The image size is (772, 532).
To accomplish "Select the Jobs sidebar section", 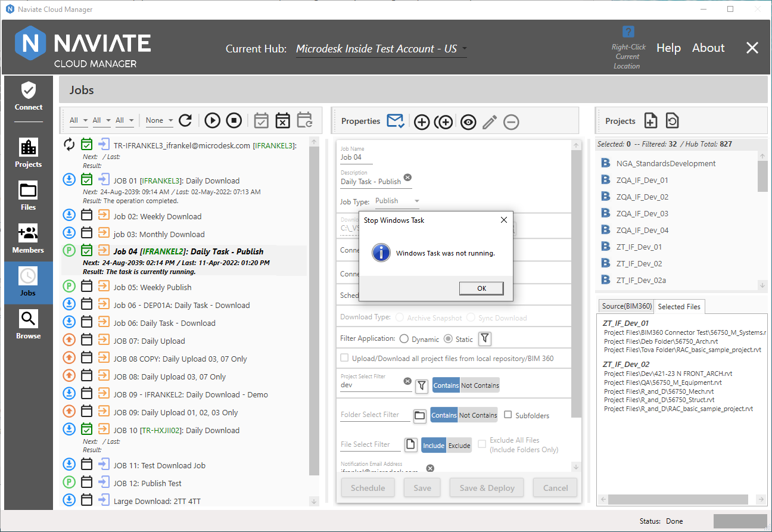I will pos(29,282).
